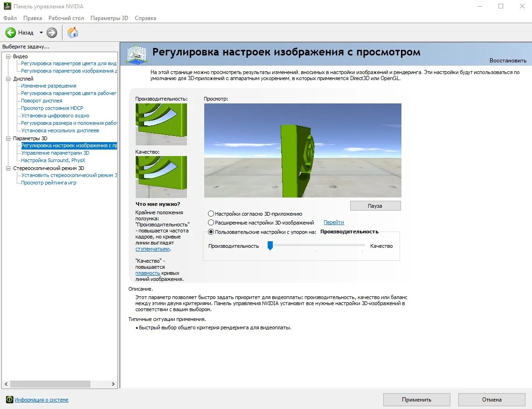This screenshot has height=409, width=532.
Task: Click the Перейти link
Action: pyautogui.click(x=333, y=222)
